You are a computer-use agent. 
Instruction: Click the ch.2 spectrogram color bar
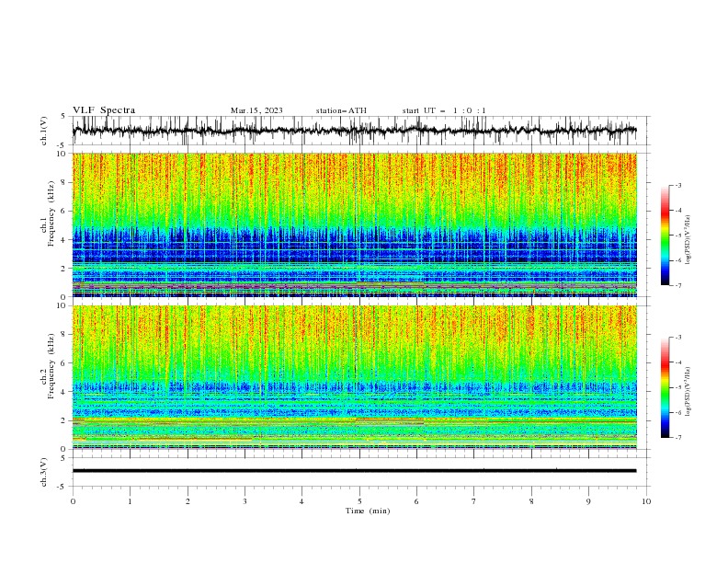click(x=665, y=387)
